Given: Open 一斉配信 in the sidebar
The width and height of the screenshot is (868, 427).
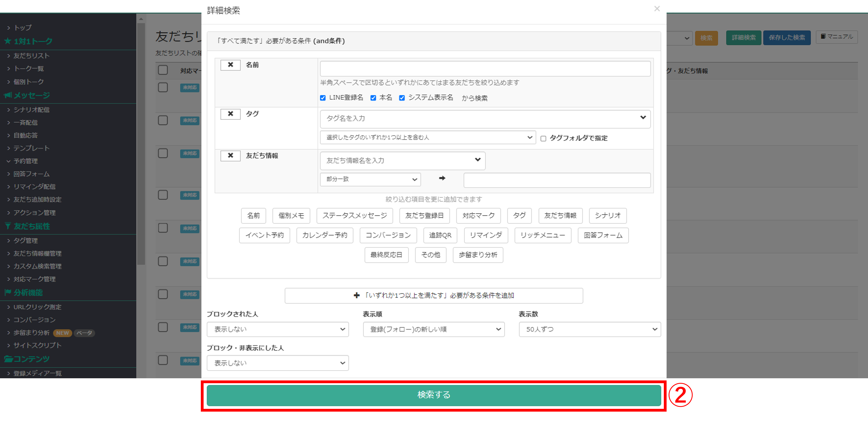Looking at the screenshot, I should (25, 122).
